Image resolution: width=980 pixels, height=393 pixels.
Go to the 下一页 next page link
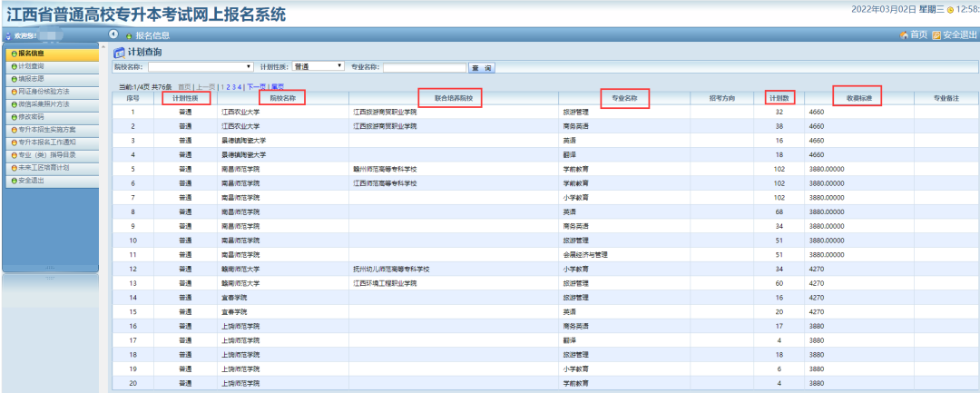coord(257,86)
